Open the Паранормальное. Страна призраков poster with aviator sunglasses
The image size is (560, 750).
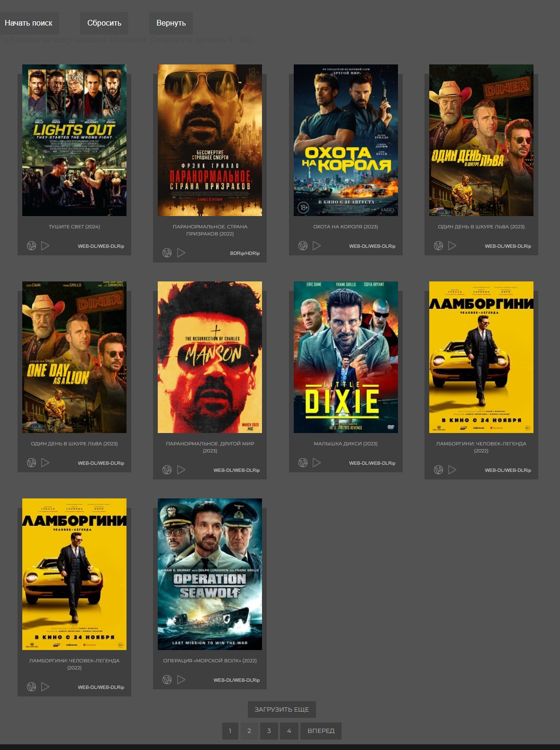pyautogui.click(x=210, y=140)
